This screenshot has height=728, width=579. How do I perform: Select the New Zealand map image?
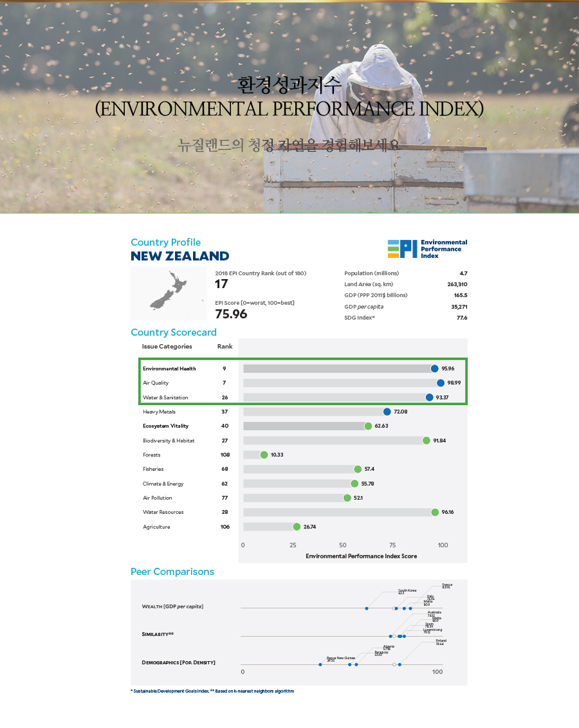click(x=170, y=293)
